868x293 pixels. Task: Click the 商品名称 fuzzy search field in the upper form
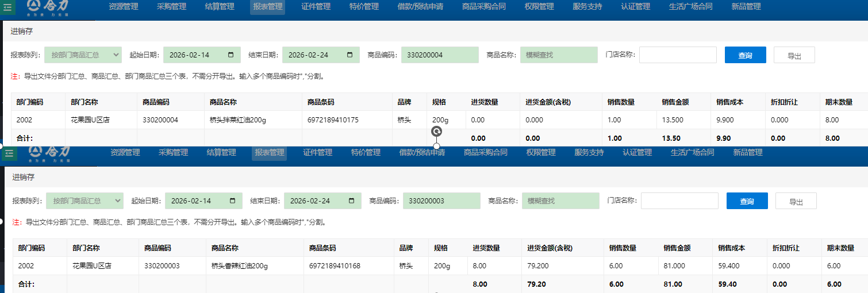(x=558, y=55)
